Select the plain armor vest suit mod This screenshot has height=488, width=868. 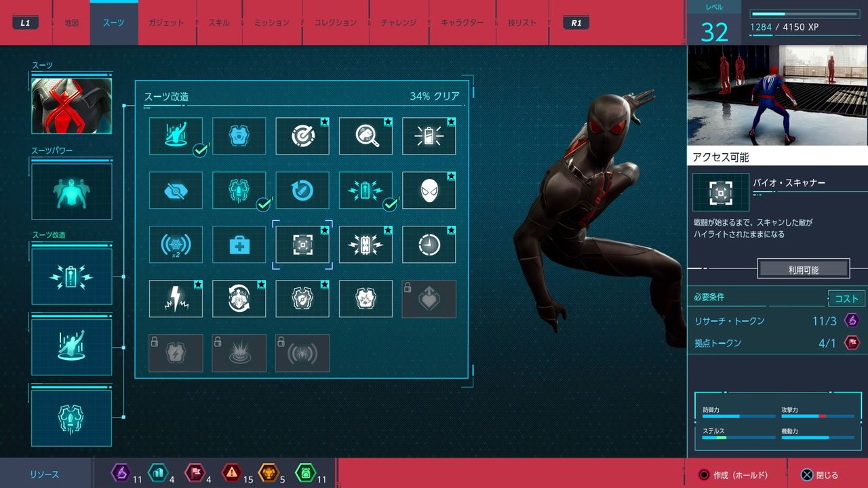[x=239, y=136]
